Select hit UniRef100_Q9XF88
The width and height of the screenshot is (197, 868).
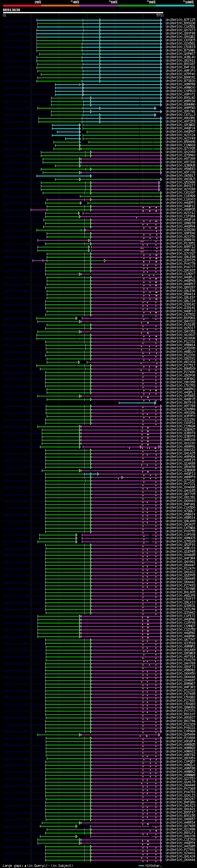(x=180, y=33)
